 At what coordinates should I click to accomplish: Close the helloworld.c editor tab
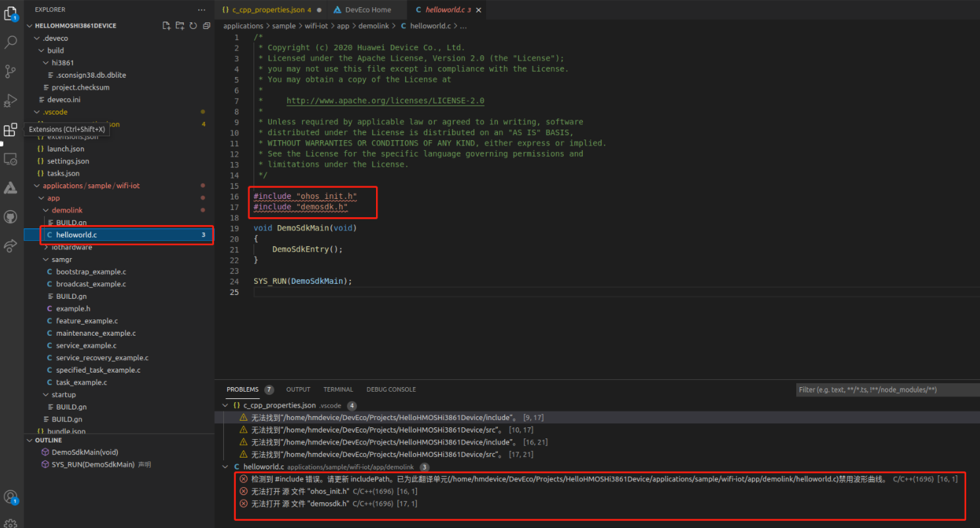(478, 10)
